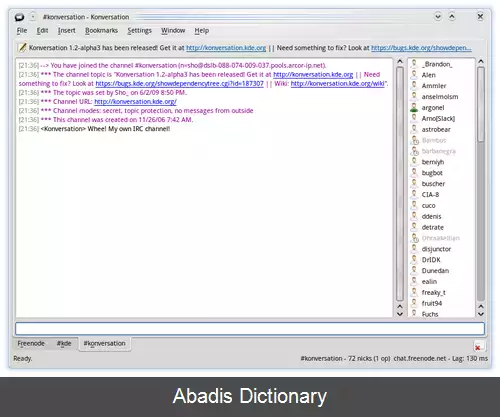Click the red close-tab icon
Image resolution: width=500 pixels, height=417 pixels.
(x=478, y=347)
